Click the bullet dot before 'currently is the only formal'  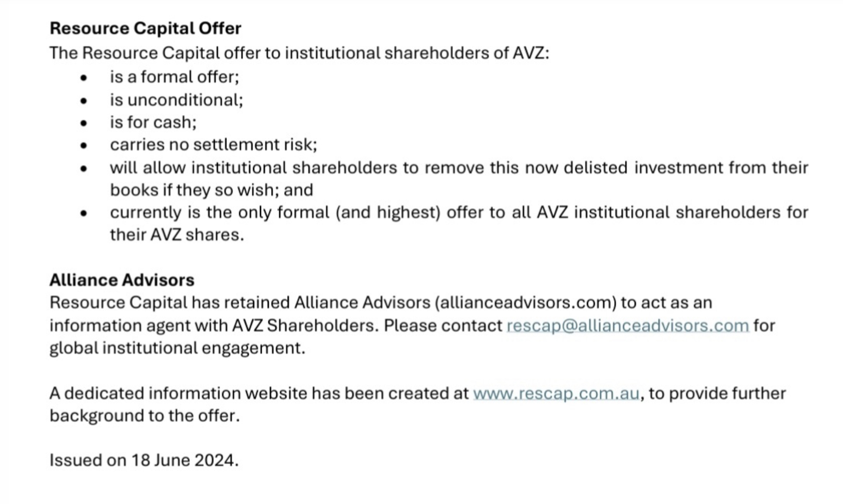pyautogui.click(x=84, y=213)
